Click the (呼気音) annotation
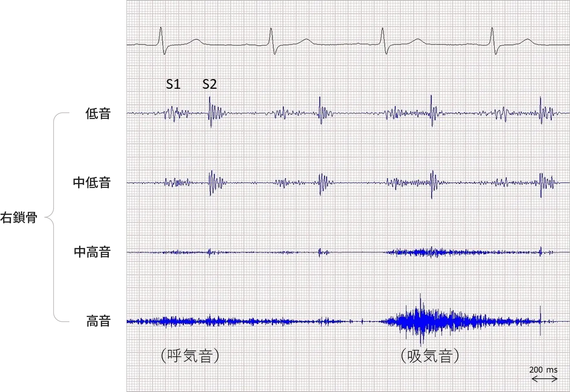Image resolution: width=570 pixels, height=392 pixels. point(190,356)
